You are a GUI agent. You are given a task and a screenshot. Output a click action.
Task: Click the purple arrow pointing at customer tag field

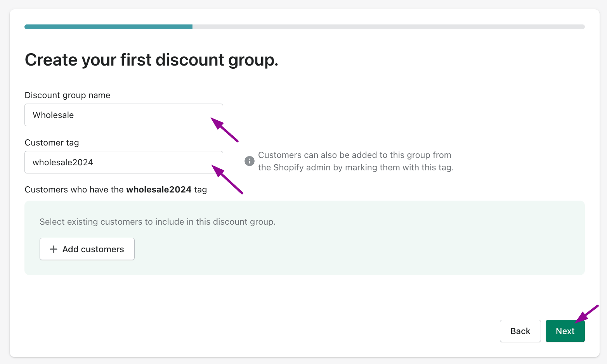227,179
